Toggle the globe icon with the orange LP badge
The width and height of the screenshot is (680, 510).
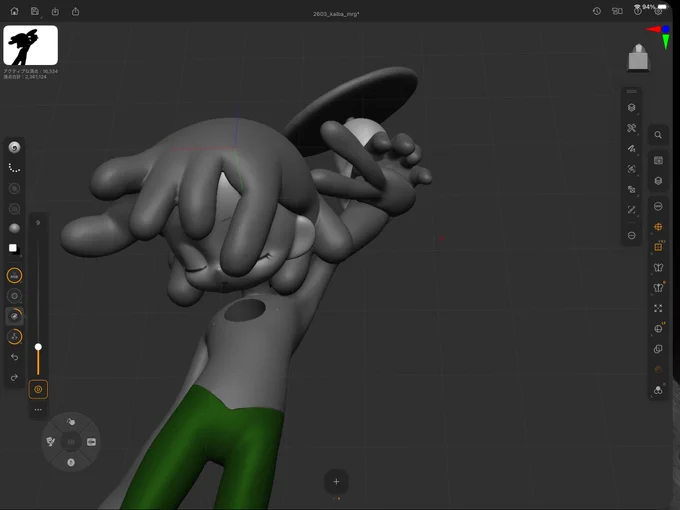(658, 329)
